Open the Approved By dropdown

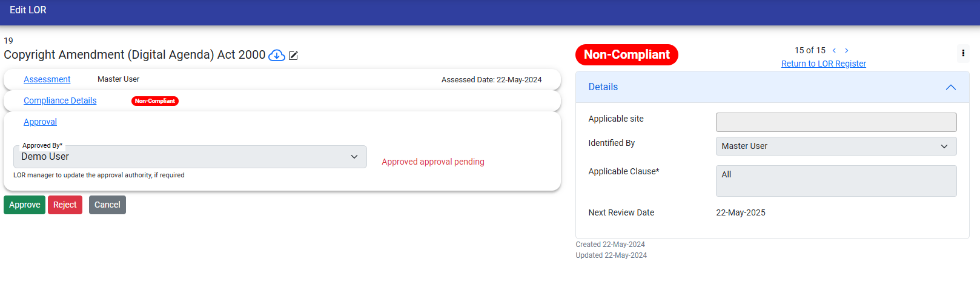pos(190,157)
